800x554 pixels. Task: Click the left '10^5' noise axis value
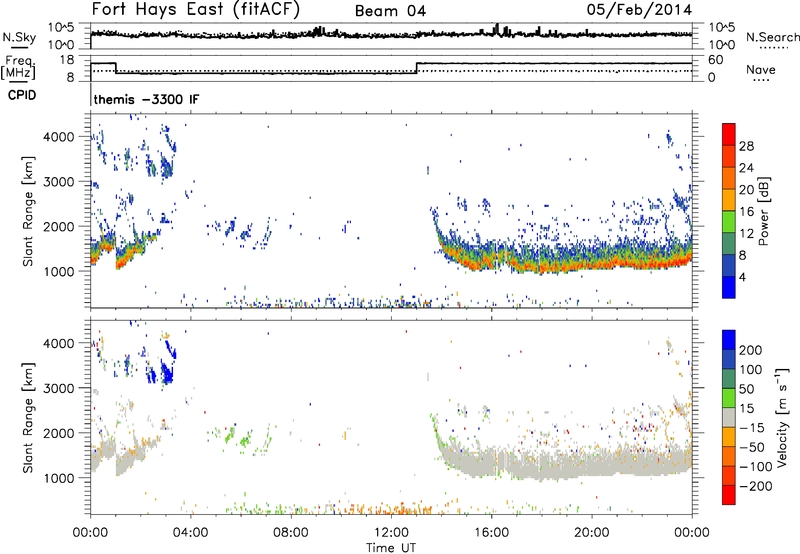(x=61, y=28)
